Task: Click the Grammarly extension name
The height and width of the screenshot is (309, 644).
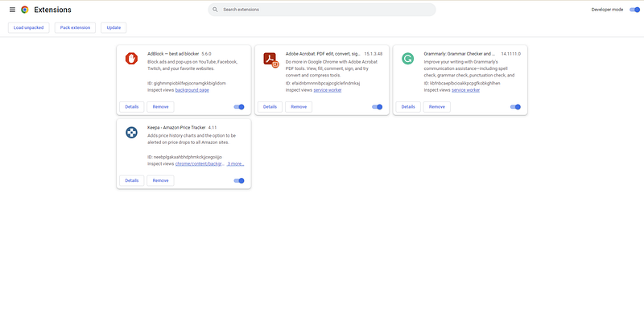Action: coord(460,54)
